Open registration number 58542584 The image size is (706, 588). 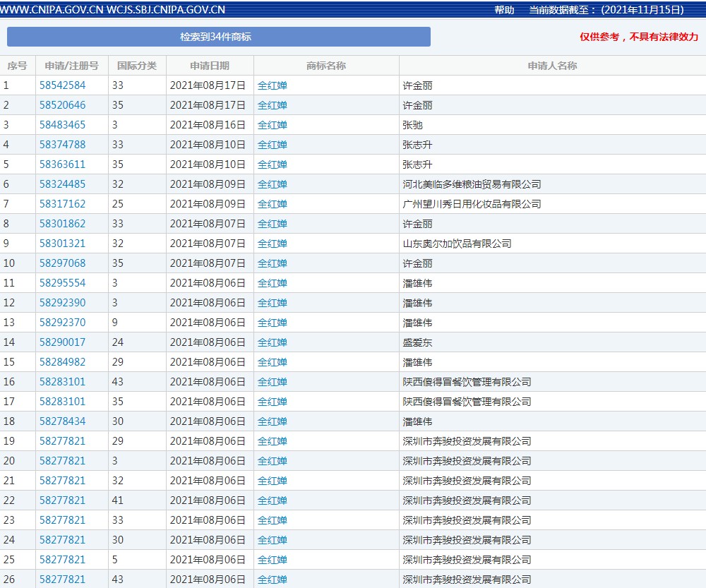click(x=62, y=85)
